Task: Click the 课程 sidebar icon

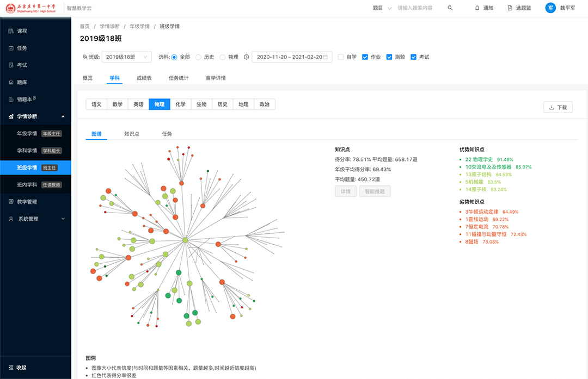Action: (x=11, y=31)
